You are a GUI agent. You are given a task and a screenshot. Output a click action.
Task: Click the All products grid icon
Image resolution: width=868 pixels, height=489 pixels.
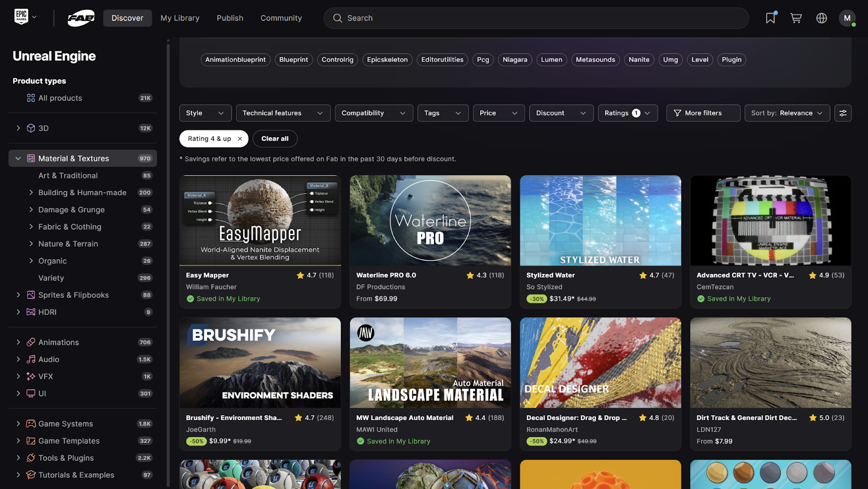pos(31,98)
